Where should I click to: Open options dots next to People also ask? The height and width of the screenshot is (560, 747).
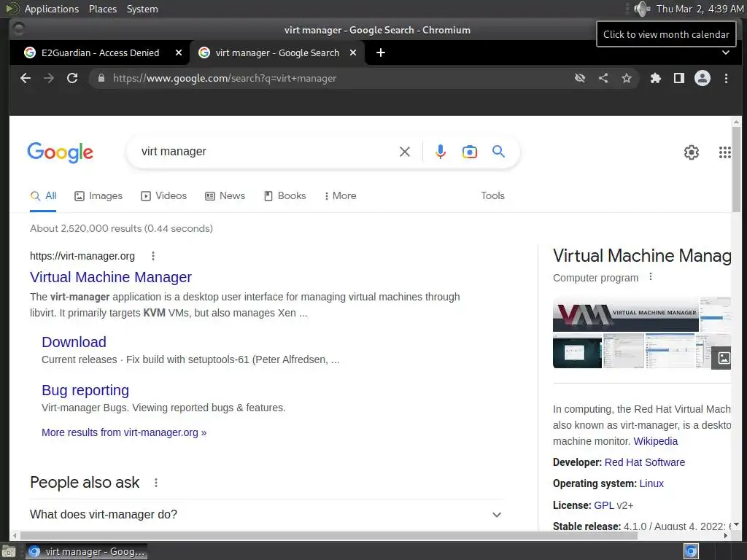pyautogui.click(x=156, y=483)
